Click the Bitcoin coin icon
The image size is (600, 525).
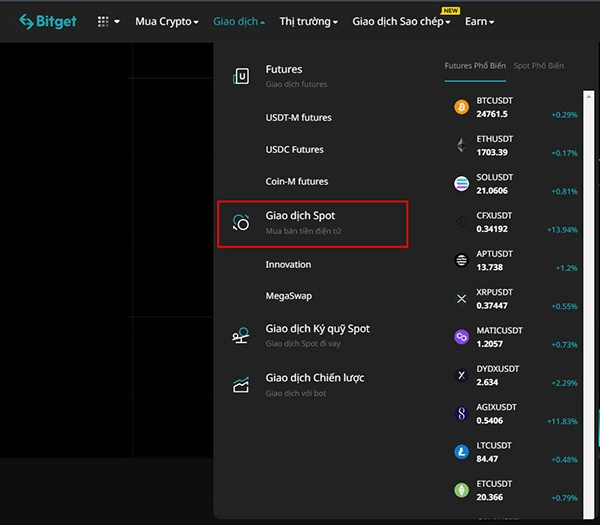click(461, 107)
